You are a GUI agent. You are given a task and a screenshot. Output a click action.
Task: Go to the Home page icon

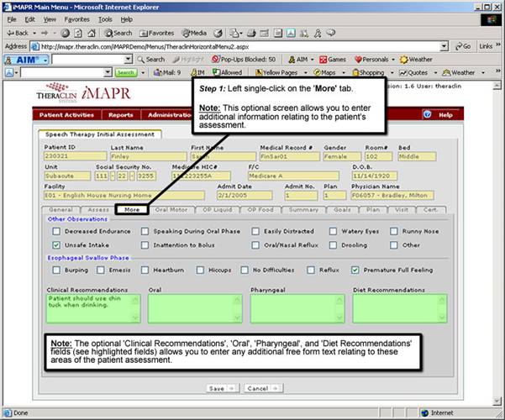point(92,33)
